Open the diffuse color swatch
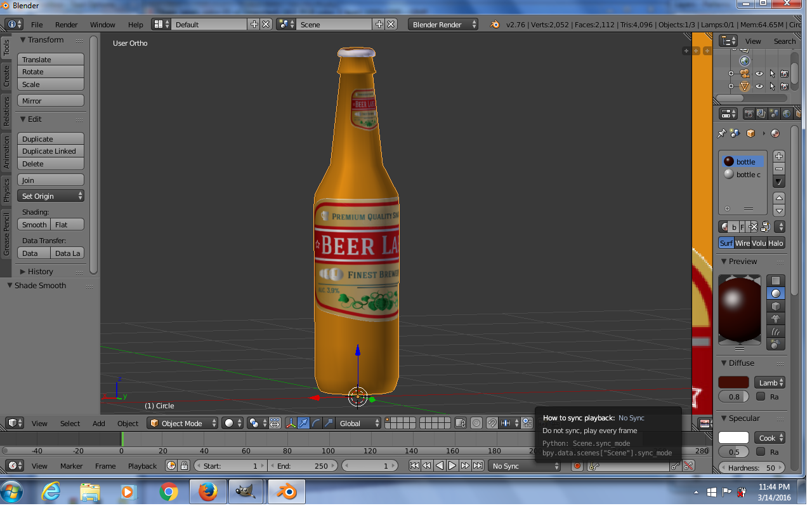The height and width of the screenshot is (508, 812). 733,382
